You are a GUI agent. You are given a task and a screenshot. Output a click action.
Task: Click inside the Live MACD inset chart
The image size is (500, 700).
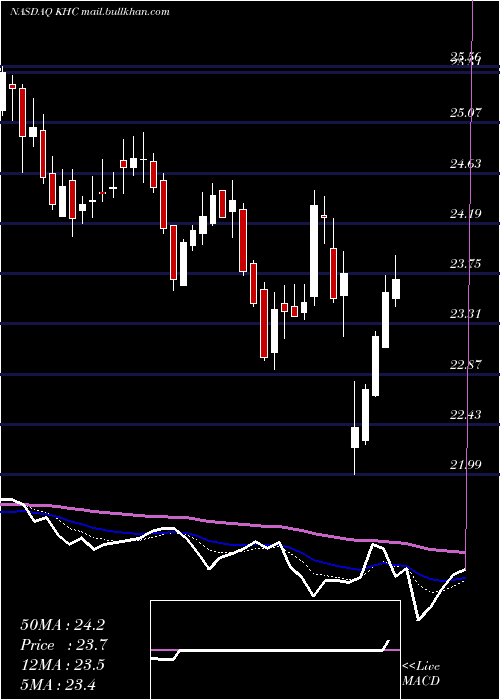pyautogui.click(x=275, y=650)
